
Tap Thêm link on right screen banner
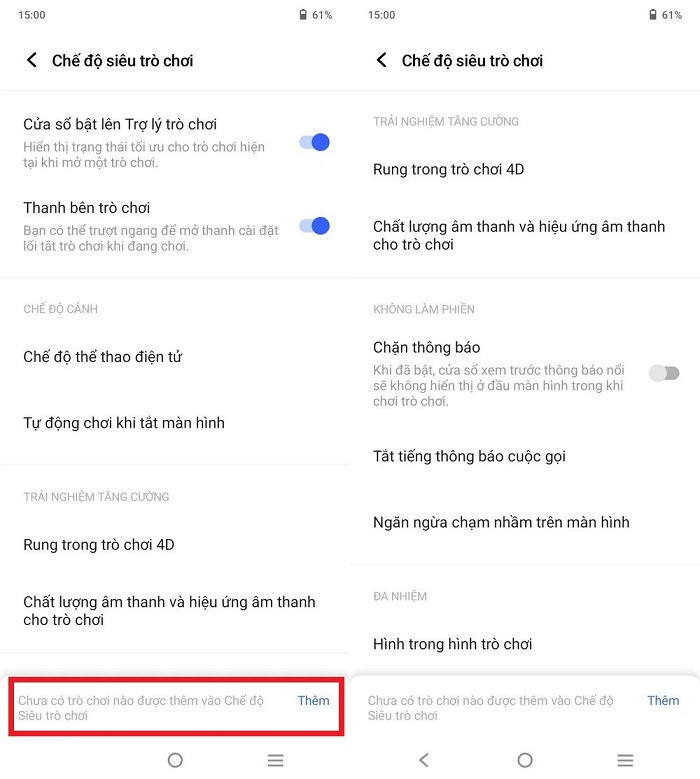click(x=663, y=701)
